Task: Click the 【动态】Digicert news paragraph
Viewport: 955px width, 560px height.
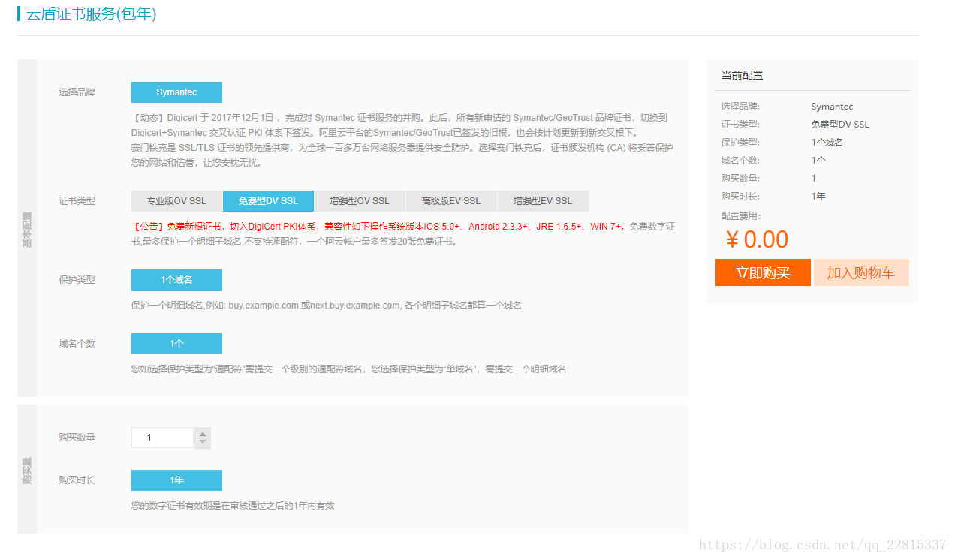Action: point(402,140)
